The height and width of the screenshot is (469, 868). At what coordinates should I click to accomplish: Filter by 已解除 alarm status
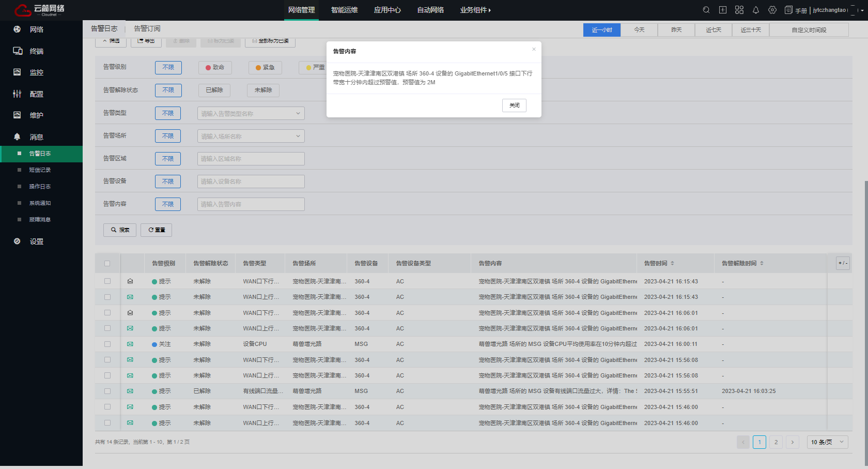pos(214,90)
